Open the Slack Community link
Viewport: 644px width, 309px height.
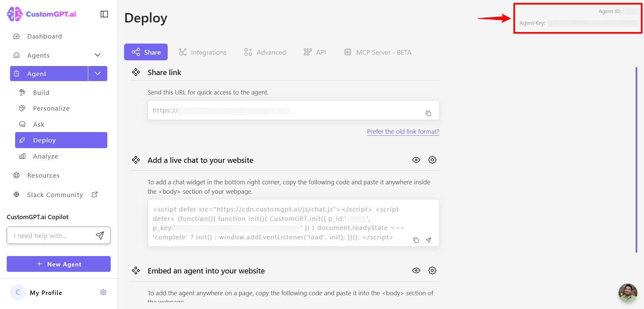point(55,195)
